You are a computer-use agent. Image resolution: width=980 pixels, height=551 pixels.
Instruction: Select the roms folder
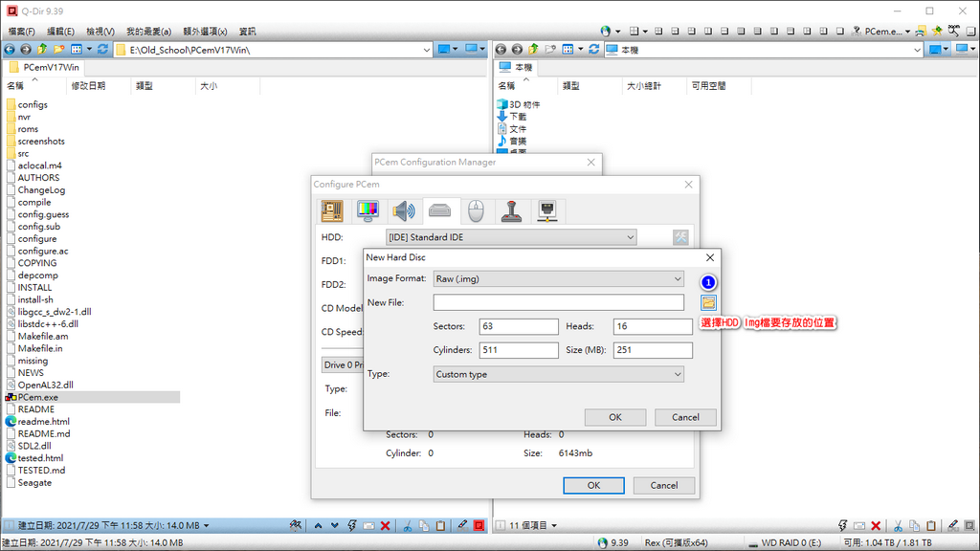coord(28,129)
